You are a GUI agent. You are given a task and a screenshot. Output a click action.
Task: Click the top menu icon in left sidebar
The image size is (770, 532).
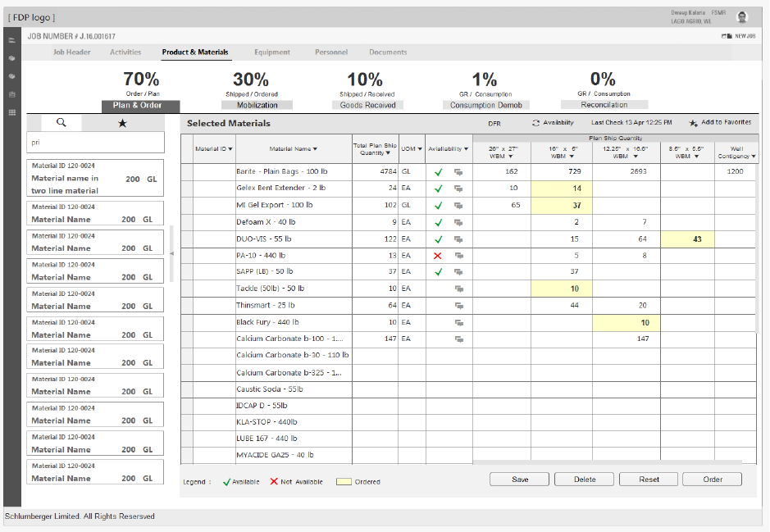(11, 39)
